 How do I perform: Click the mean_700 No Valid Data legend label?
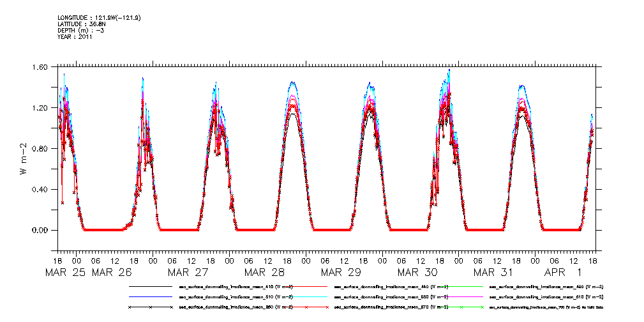(x=546, y=307)
